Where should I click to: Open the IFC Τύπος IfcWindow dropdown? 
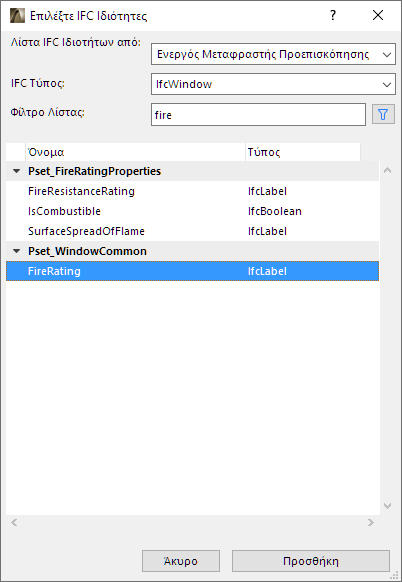click(x=273, y=84)
